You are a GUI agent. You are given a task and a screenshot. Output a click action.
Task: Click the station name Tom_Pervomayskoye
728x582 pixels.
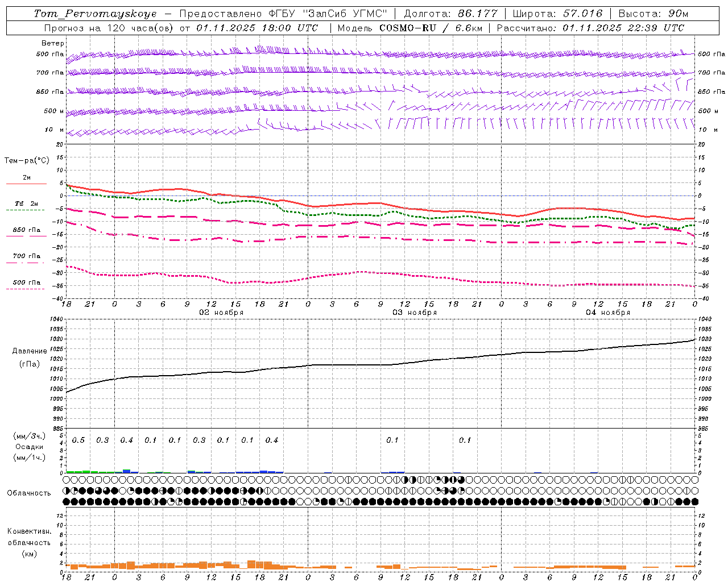click(x=96, y=14)
